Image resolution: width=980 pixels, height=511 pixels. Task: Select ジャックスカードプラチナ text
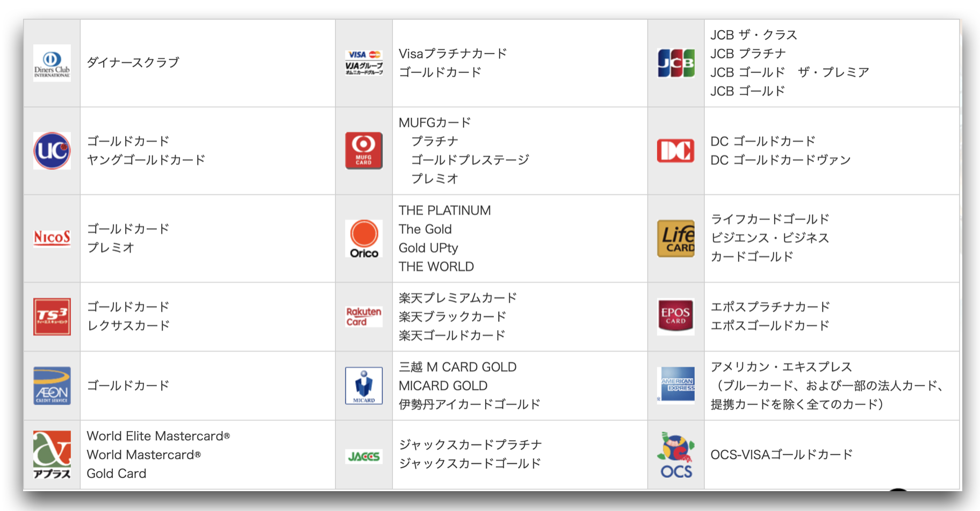[471, 445]
